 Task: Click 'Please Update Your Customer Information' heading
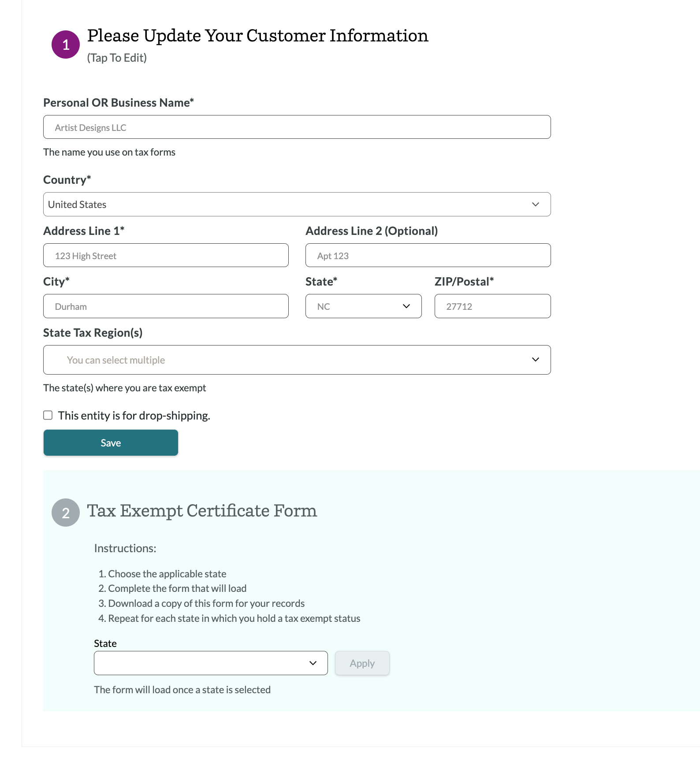click(x=257, y=36)
